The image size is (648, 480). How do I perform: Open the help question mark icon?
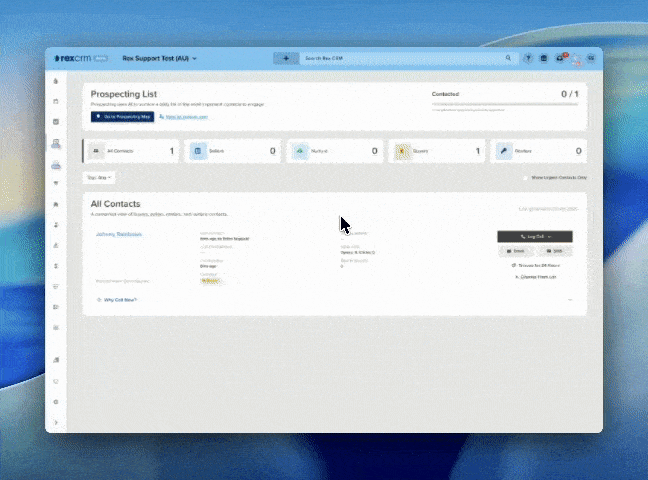528,58
